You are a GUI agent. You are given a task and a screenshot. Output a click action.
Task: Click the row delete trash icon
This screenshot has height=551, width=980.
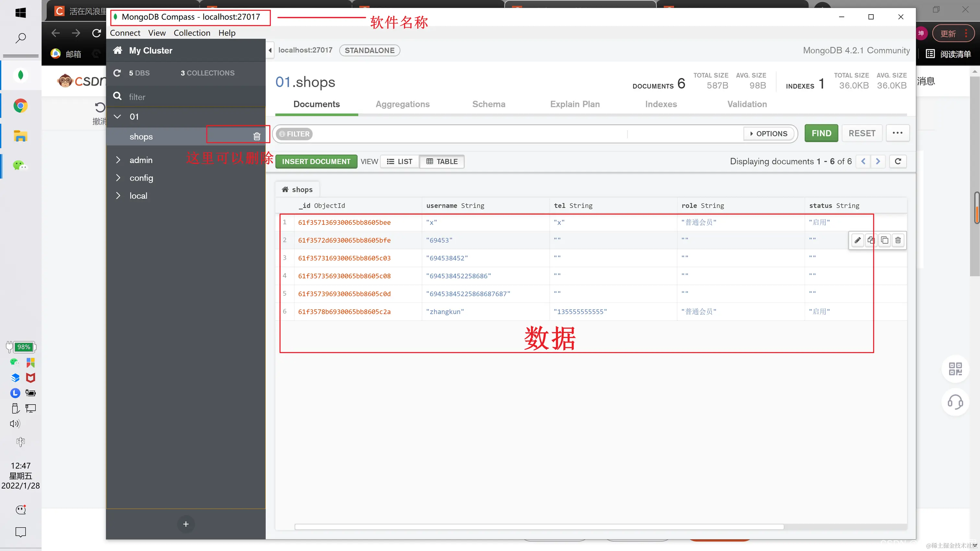pos(898,240)
